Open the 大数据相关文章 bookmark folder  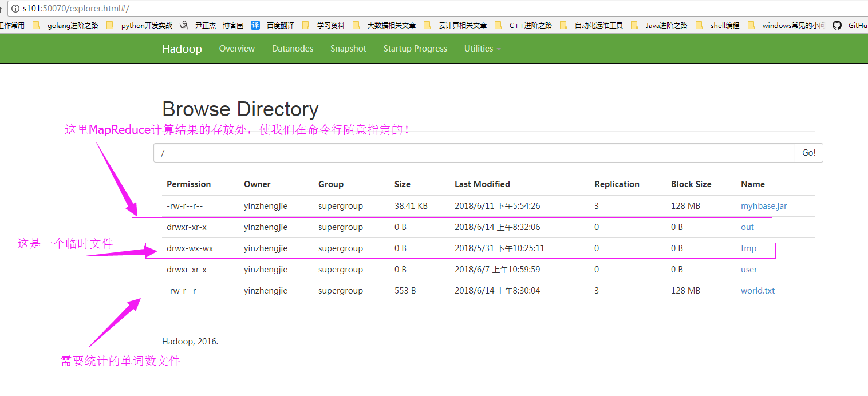point(391,25)
